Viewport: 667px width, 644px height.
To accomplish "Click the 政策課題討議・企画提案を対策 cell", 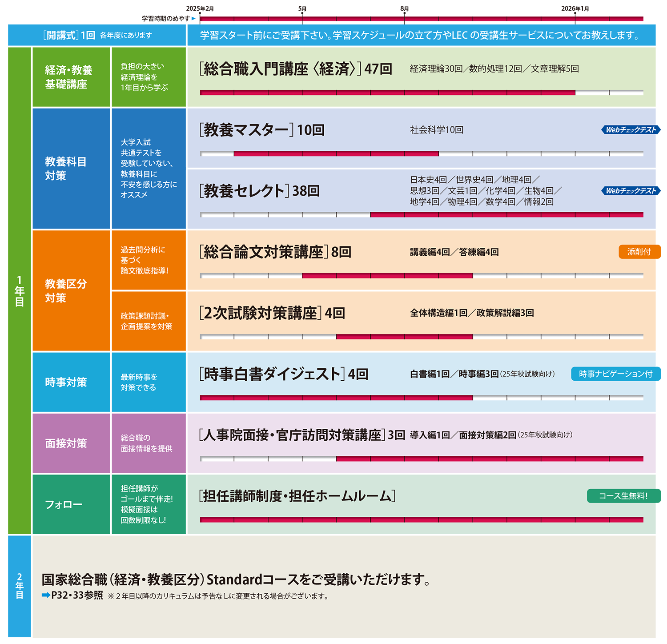I will coord(149,321).
